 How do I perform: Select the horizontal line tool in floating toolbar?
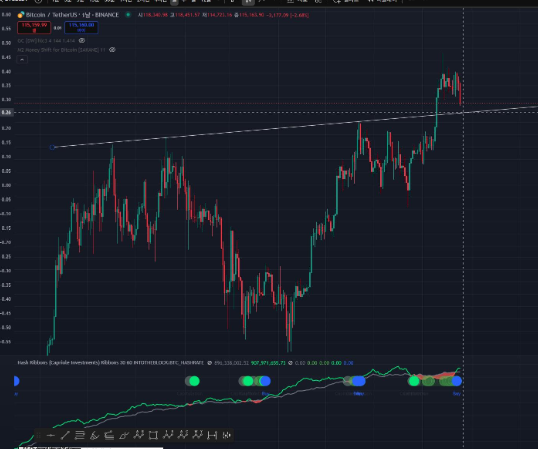click(x=50, y=435)
